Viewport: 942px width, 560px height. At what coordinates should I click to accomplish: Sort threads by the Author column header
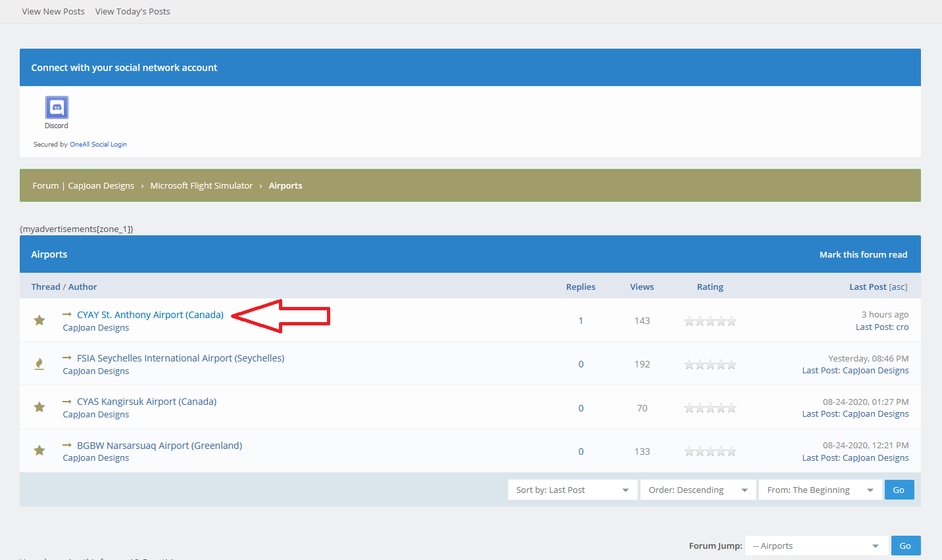[x=83, y=287]
